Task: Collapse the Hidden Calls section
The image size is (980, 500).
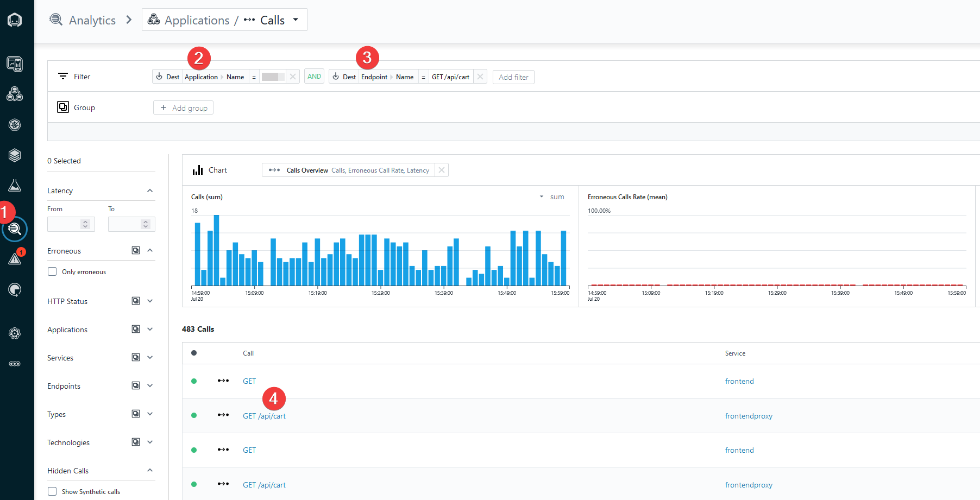Action: pyautogui.click(x=150, y=470)
